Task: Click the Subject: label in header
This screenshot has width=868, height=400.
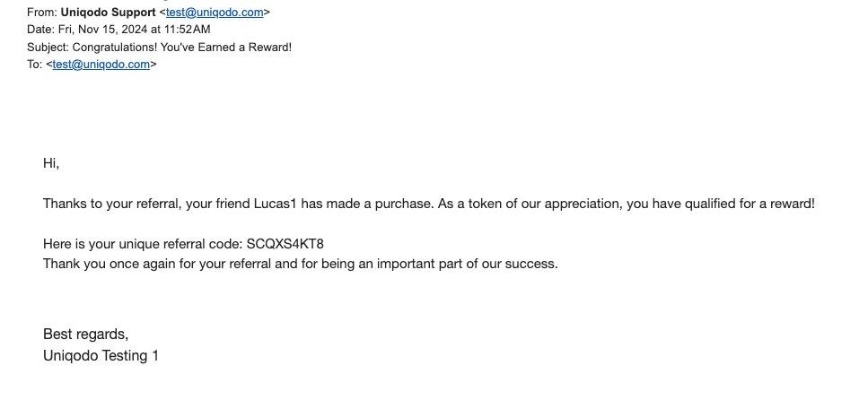Action: tap(48, 47)
